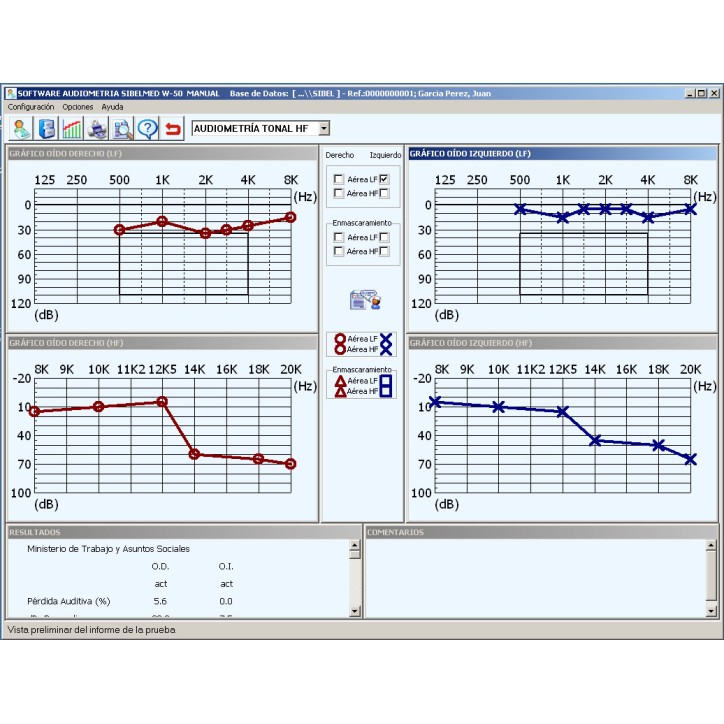Uncheck Izquierdo Aérea LF checkbox
Image resolution: width=724 pixels, height=724 pixels.
click(x=384, y=179)
